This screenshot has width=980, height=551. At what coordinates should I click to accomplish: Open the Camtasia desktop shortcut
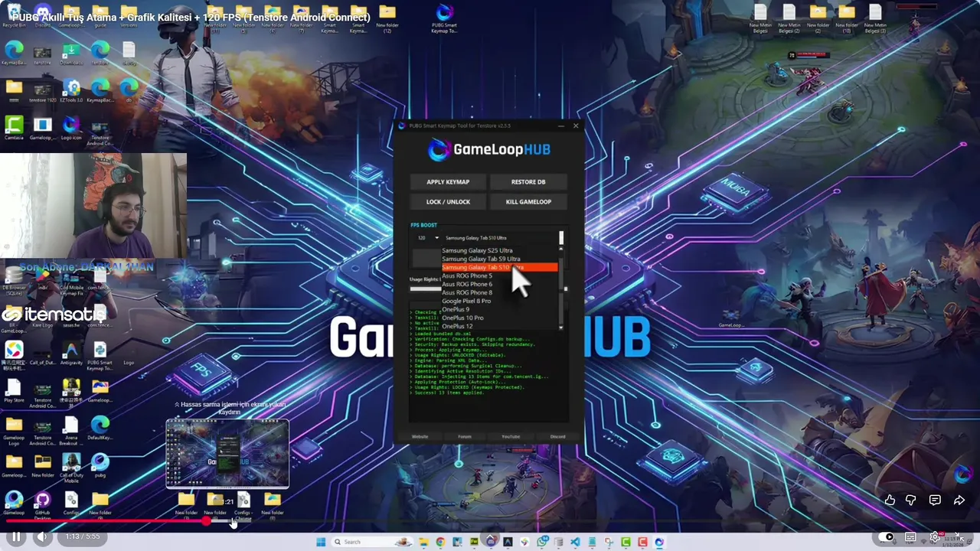click(x=14, y=128)
